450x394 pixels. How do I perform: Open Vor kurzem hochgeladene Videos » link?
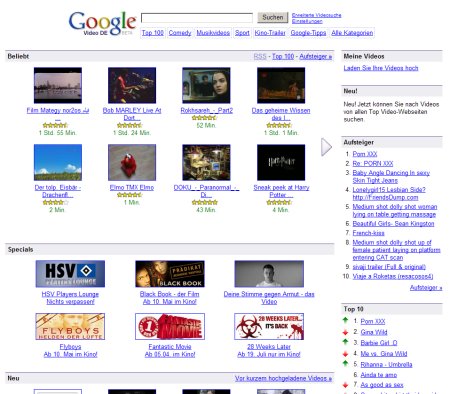click(283, 378)
